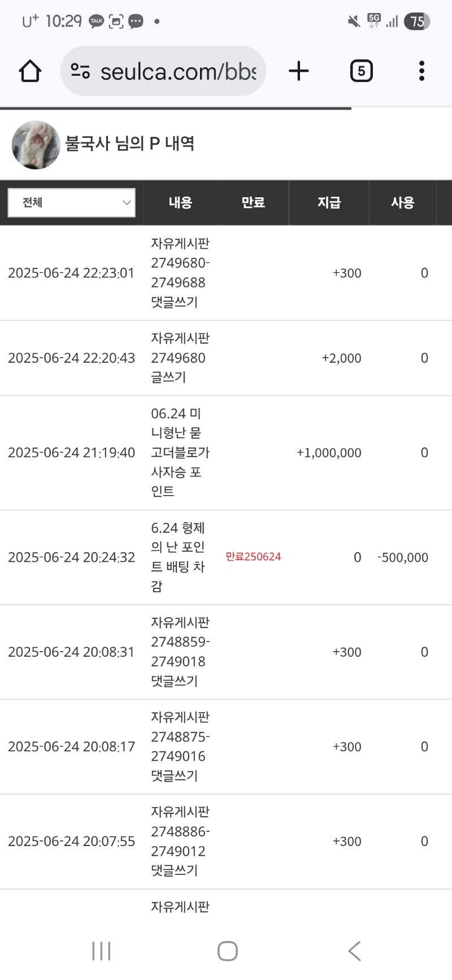Tap the cat paw profile avatar
452x980 pixels.
(x=36, y=145)
